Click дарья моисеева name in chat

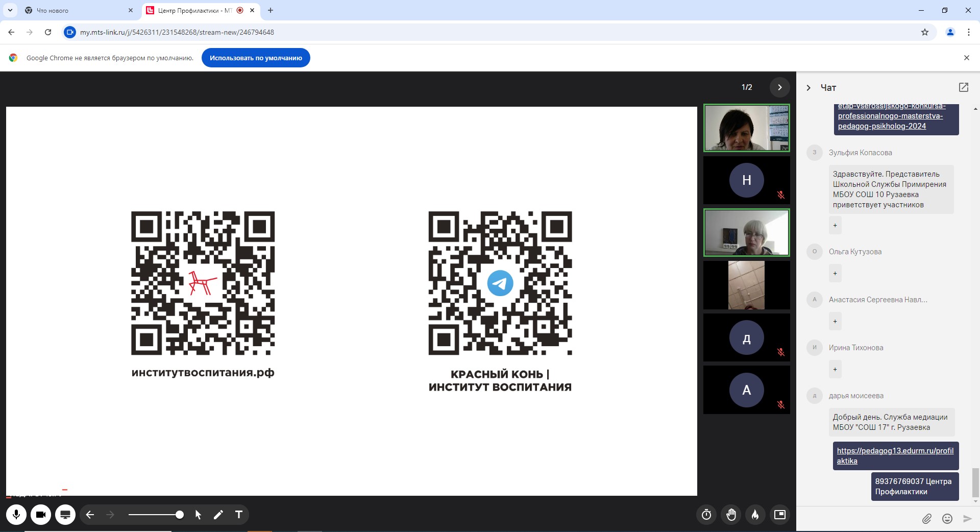[856, 396]
